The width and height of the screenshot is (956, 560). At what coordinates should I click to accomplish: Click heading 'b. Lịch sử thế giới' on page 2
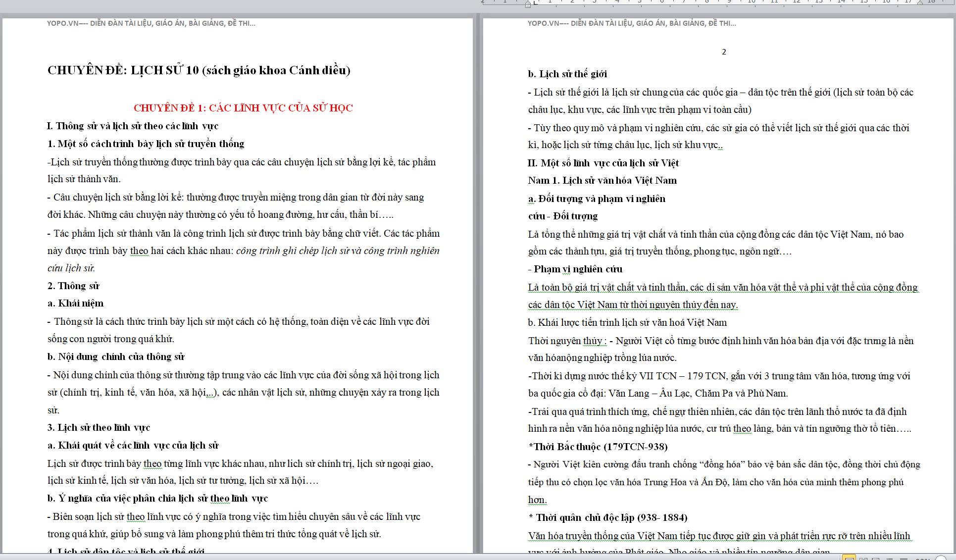click(567, 74)
